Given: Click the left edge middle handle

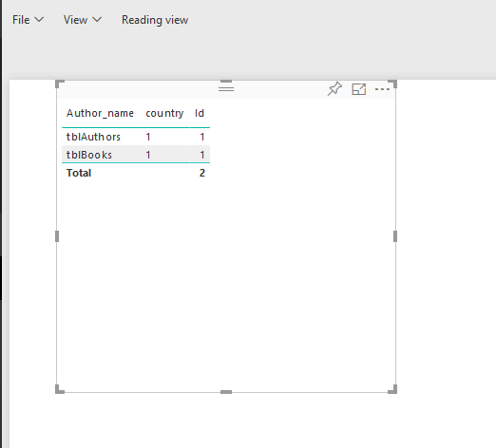Looking at the screenshot, I should (x=57, y=236).
